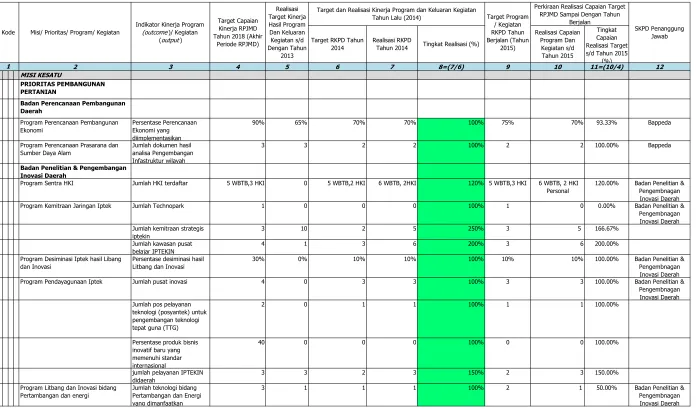Click the "6 WBTB, 2 HKI Personal" cell

pos(557,190)
